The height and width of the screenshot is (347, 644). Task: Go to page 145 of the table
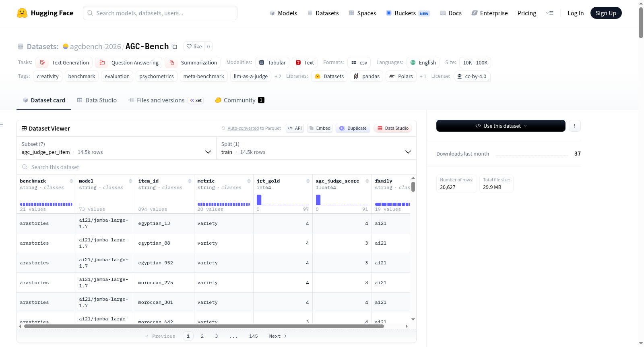click(x=254, y=336)
